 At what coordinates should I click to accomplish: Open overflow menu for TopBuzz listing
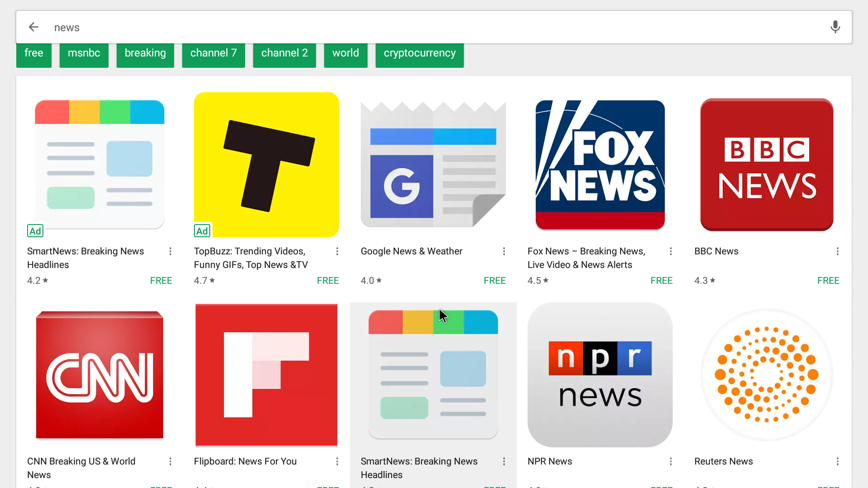click(x=337, y=251)
